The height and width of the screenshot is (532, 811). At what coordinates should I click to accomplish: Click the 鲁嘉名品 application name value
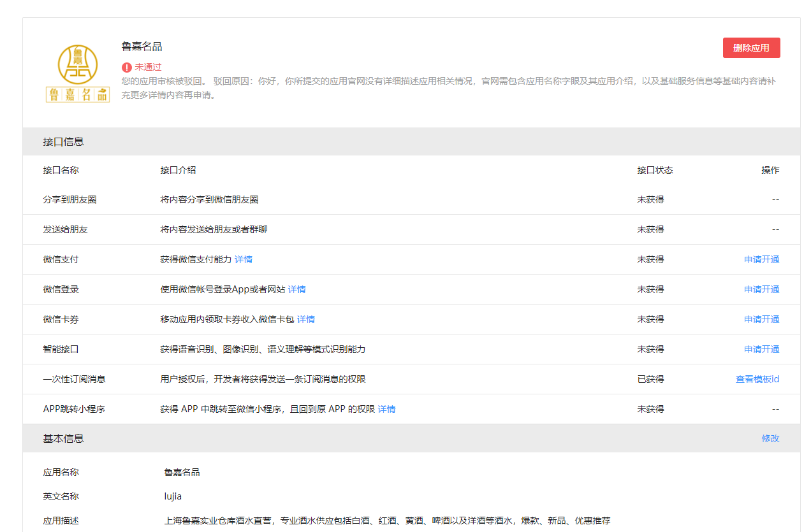pos(182,472)
